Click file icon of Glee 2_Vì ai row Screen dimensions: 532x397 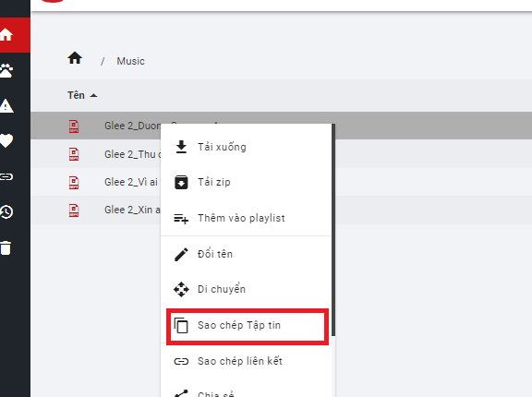[74, 183]
